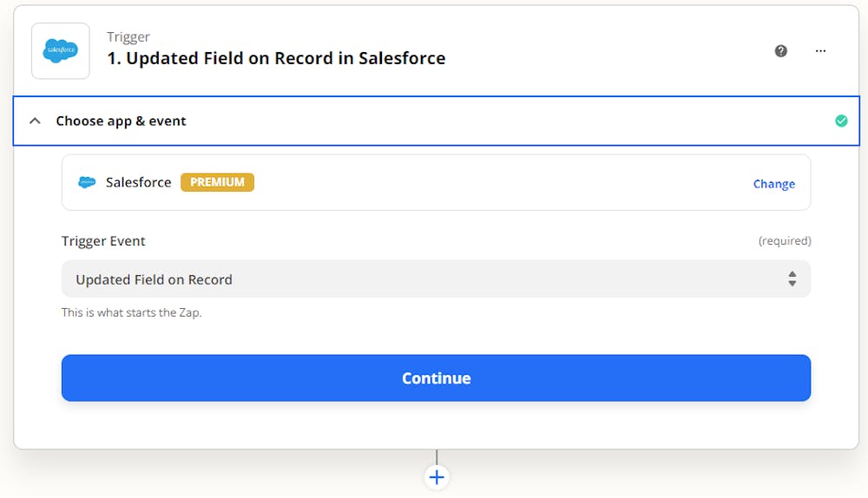Click the step title Updated Field on Record

(x=276, y=58)
